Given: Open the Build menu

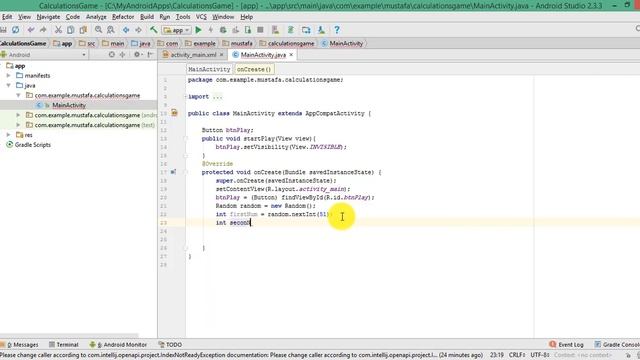Looking at the screenshot, I should 147,17.
